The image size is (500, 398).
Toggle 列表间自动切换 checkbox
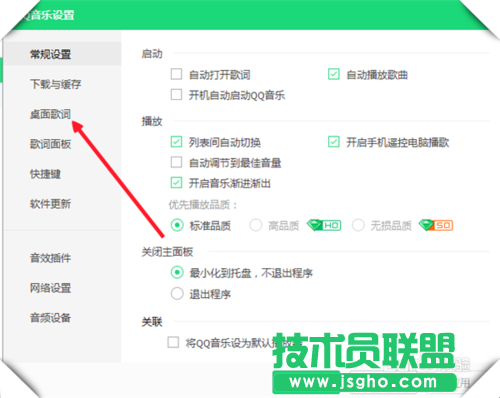tap(176, 142)
